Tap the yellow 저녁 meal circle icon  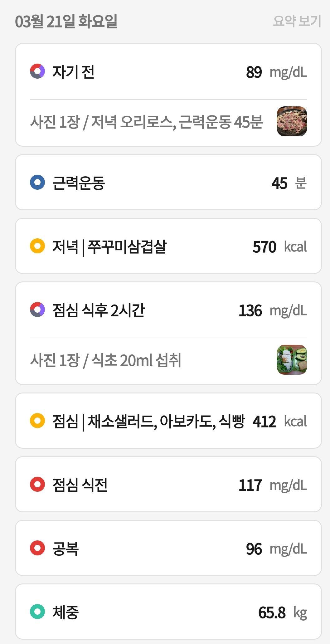(x=37, y=246)
